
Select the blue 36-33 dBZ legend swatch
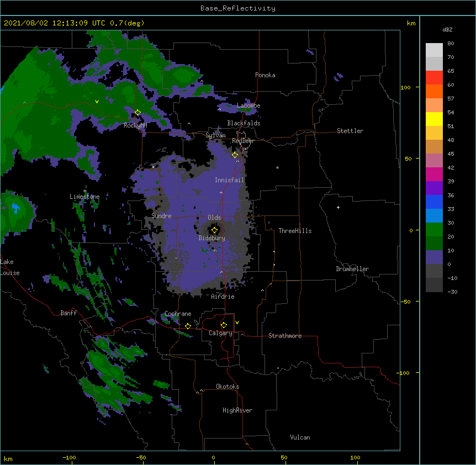pyautogui.click(x=434, y=202)
